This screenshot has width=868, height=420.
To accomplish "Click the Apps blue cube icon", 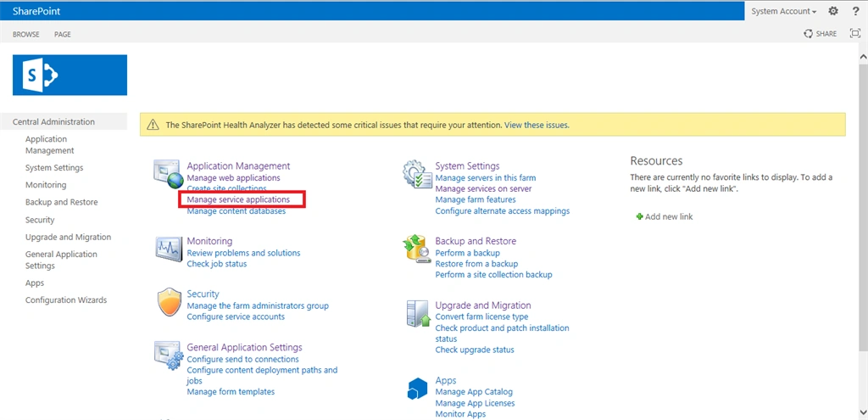I will [417, 389].
